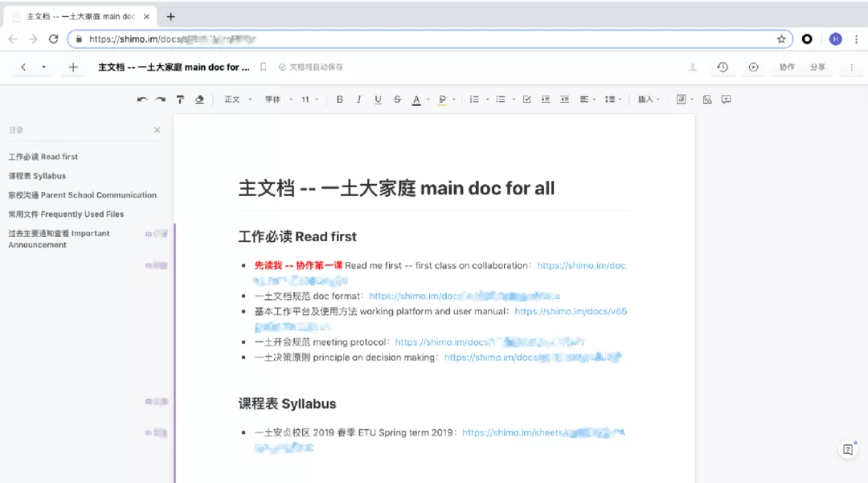Click the clear formatting (eraser) icon
The height and width of the screenshot is (483, 868).
pyautogui.click(x=199, y=99)
